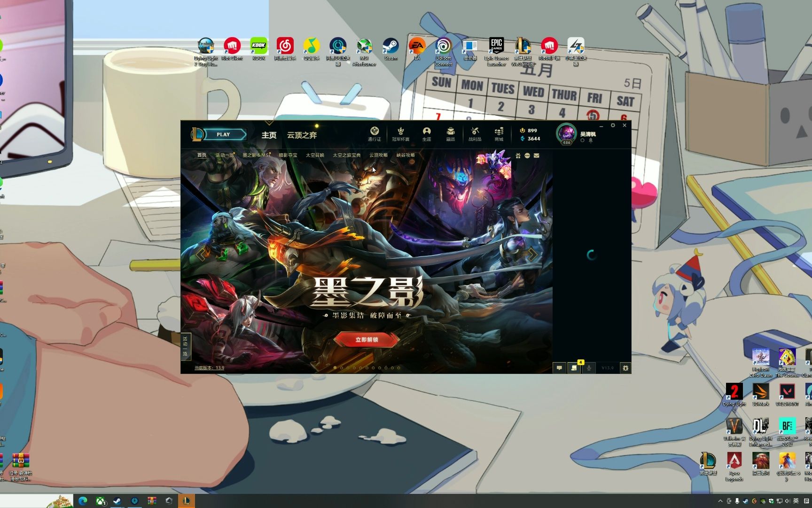
Task: Click the gift box icon above banner
Action: point(518,156)
